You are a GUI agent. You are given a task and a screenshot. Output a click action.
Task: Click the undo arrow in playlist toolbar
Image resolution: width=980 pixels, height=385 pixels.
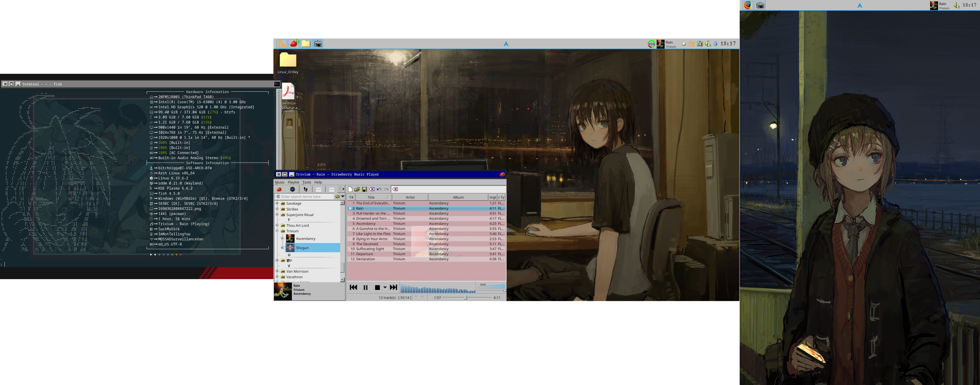(x=379, y=189)
